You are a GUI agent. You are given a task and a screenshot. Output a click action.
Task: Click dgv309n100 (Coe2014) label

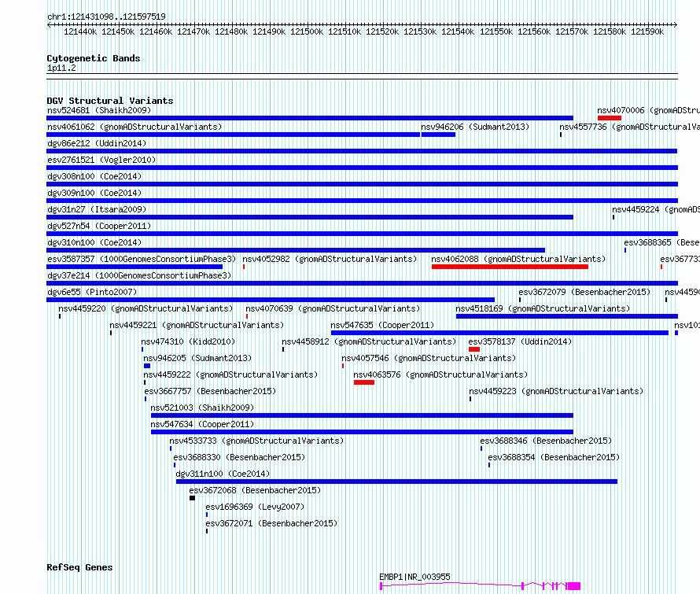(94, 193)
